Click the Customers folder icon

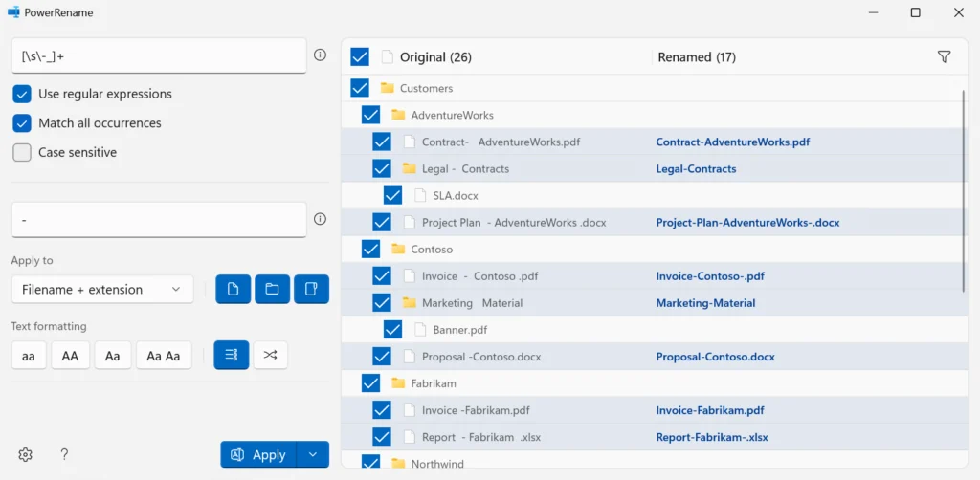pos(387,88)
